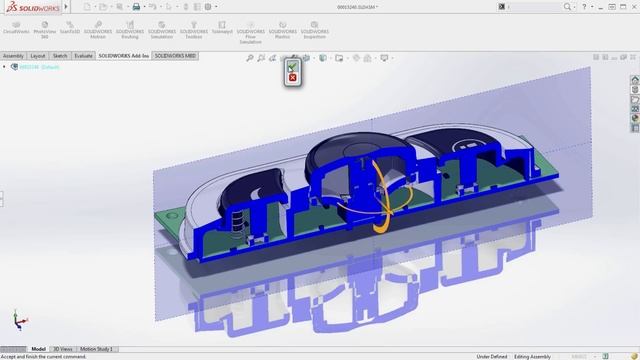Print the document using printer icon
Screen dimensions: 640x360
point(136,7)
